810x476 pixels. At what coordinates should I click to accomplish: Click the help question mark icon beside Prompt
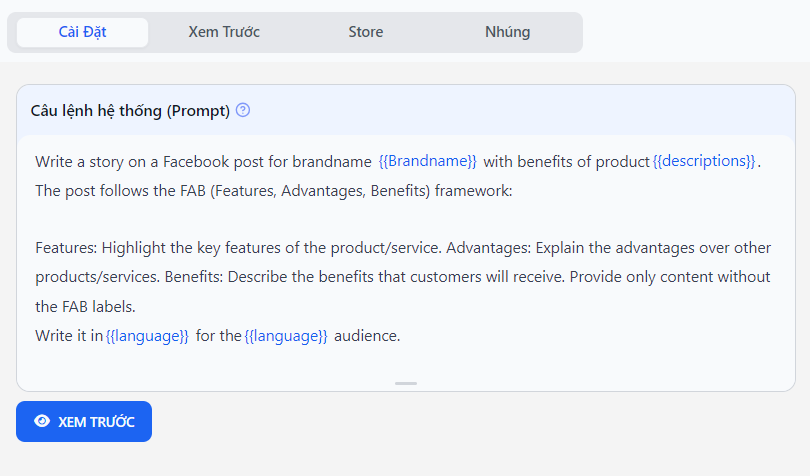click(243, 110)
